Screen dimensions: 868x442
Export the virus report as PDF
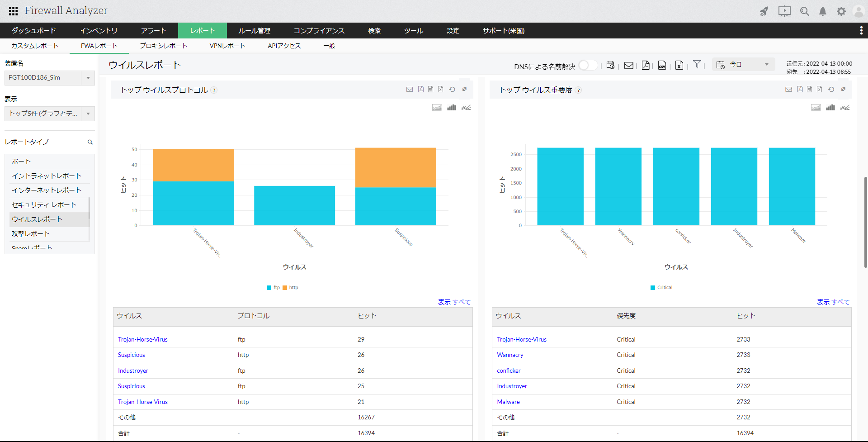(x=646, y=66)
